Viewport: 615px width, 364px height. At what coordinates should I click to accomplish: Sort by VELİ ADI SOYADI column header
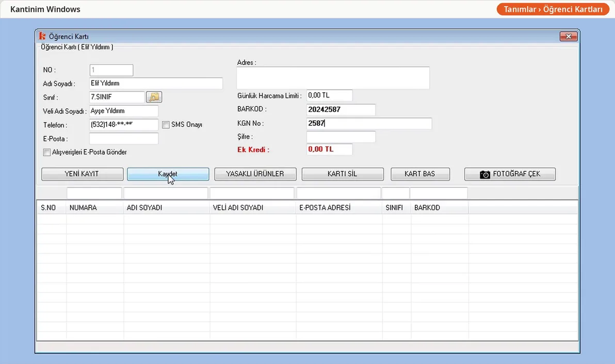tap(253, 208)
